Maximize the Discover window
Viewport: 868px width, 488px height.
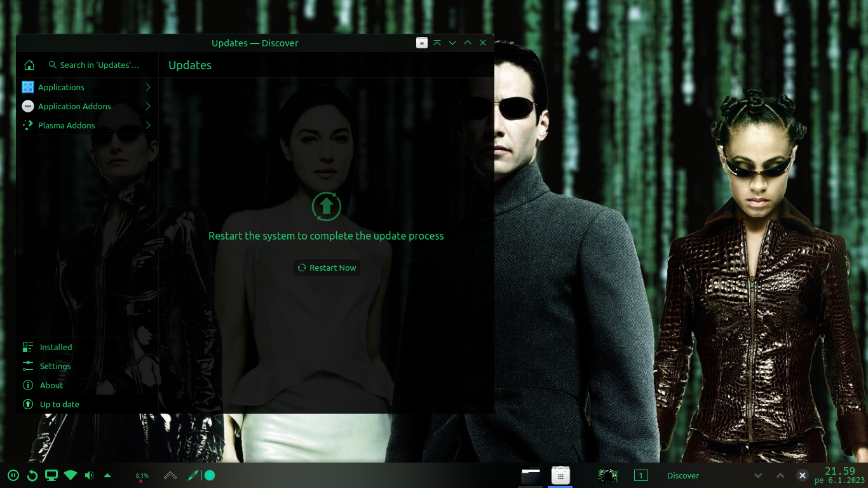point(468,43)
